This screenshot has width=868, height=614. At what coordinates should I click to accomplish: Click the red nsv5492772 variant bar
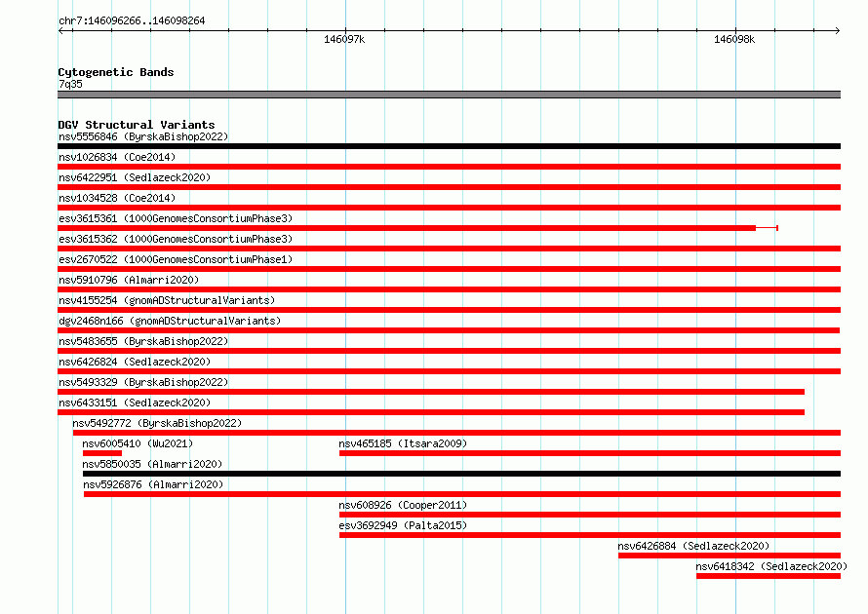(x=456, y=433)
